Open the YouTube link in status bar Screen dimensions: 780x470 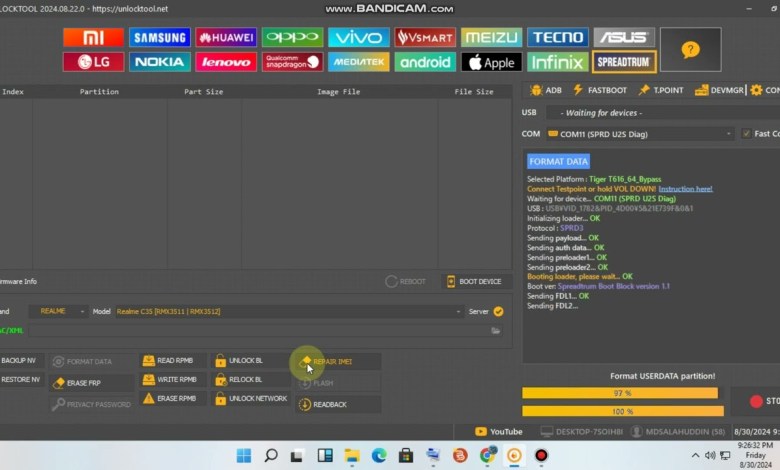499,432
